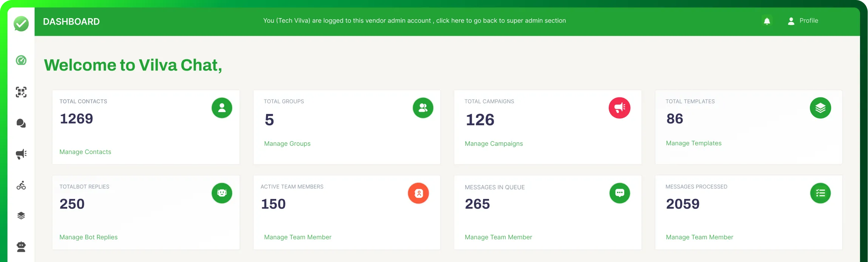Screen dimensions: 868x262
Task: Open the QR code scan sidebar icon
Action: point(21,92)
